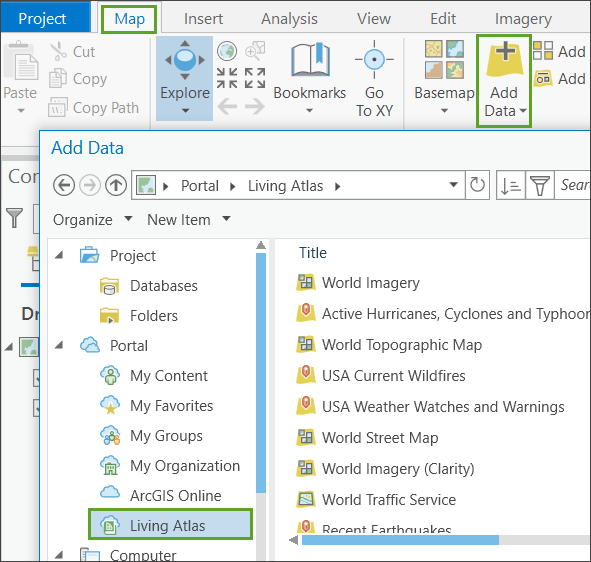
Task: Collapse the Portal tree node
Action: (59, 345)
